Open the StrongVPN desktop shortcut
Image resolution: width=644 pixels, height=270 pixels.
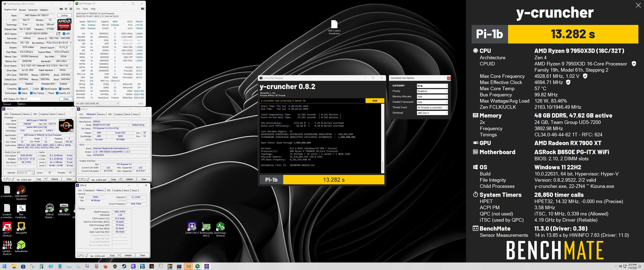[21, 228]
